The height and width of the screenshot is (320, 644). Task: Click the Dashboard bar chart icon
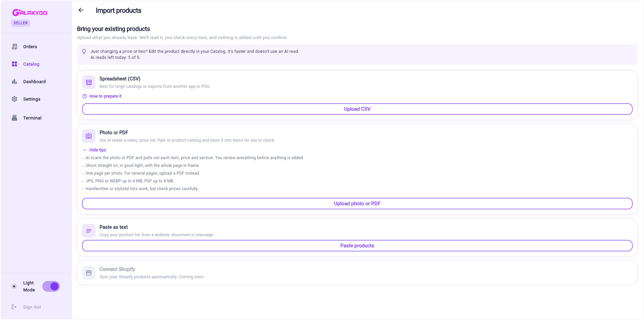(x=14, y=81)
